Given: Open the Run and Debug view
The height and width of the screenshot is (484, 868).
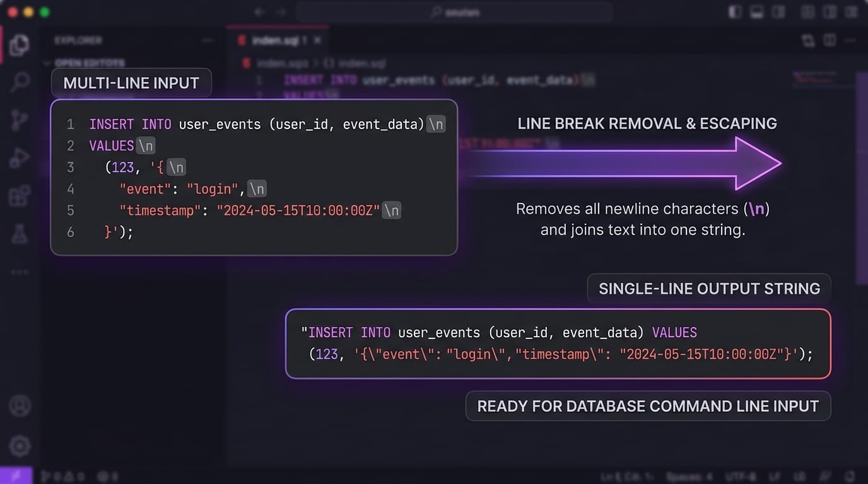Looking at the screenshot, I should [x=20, y=158].
